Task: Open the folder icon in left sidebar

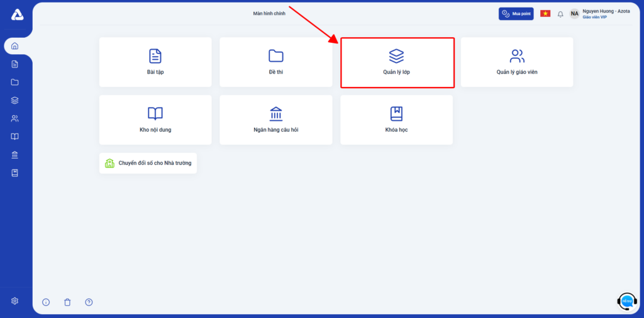Action: point(15,82)
